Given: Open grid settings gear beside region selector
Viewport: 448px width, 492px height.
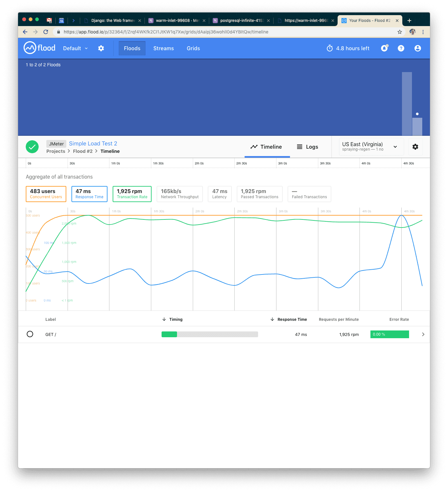Looking at the screenshot, I should [x=415, y=147].
